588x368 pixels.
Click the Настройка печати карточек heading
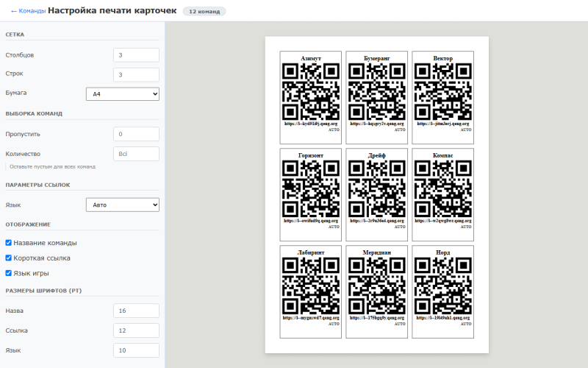[112, 10]
